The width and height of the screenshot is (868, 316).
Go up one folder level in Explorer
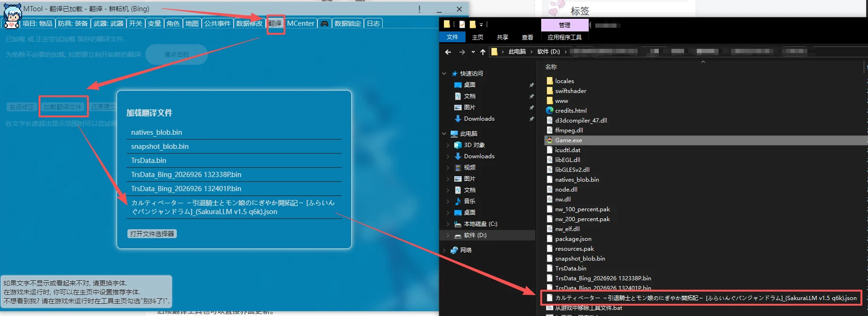(x=483, y=52)
